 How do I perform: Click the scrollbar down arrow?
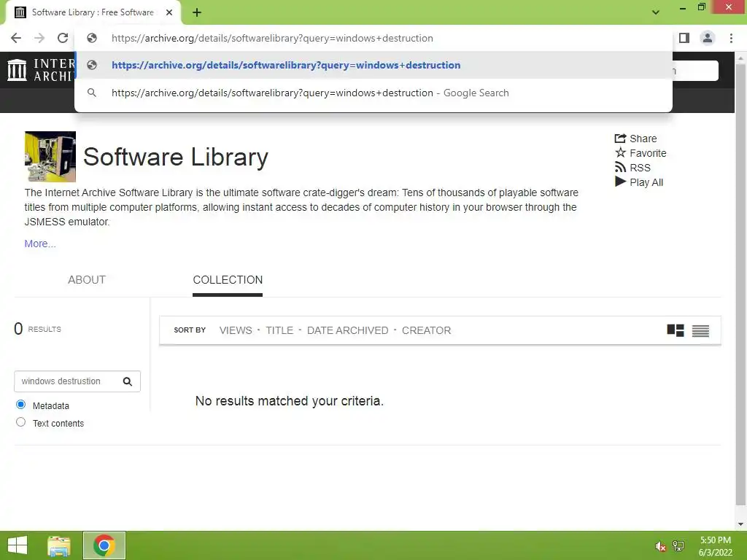740,524
